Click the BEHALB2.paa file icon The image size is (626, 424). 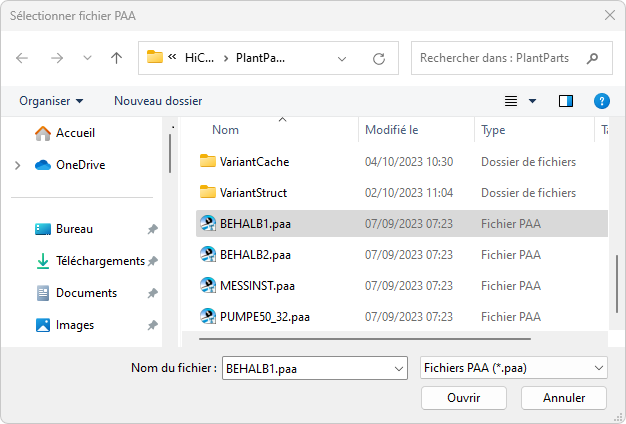(208, 254)
